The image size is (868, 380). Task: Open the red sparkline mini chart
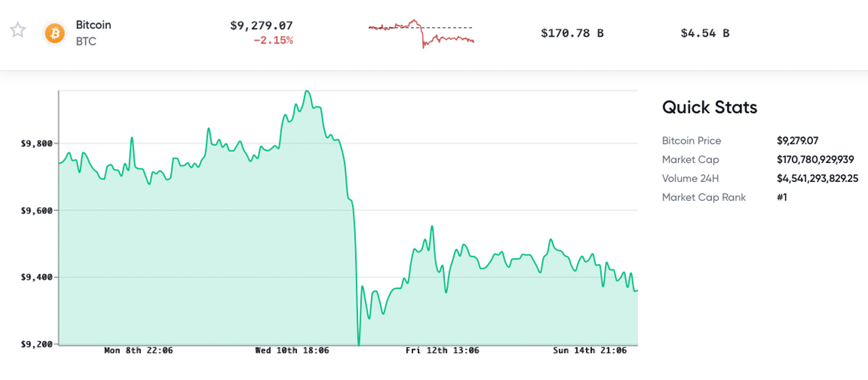[x=421, y=33]
